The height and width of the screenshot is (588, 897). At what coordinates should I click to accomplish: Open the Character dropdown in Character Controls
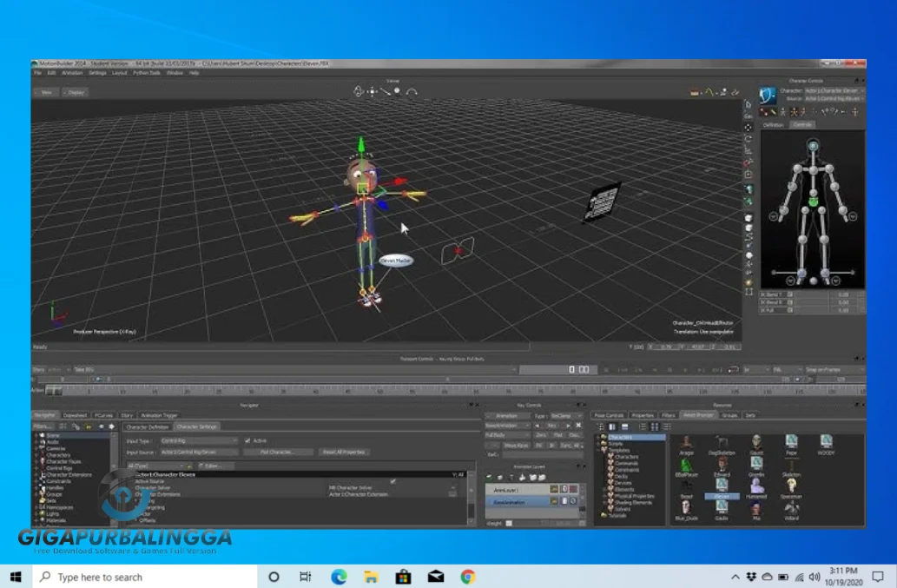click(834, 91)
